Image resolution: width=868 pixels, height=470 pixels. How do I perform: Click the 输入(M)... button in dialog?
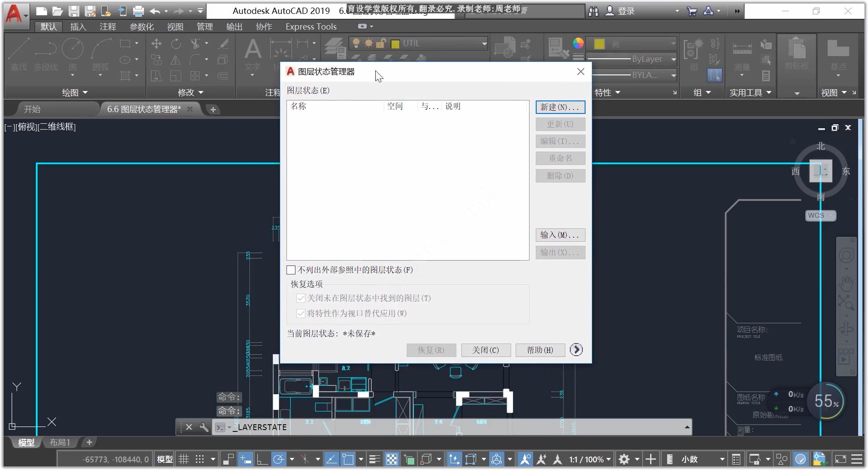560,235
